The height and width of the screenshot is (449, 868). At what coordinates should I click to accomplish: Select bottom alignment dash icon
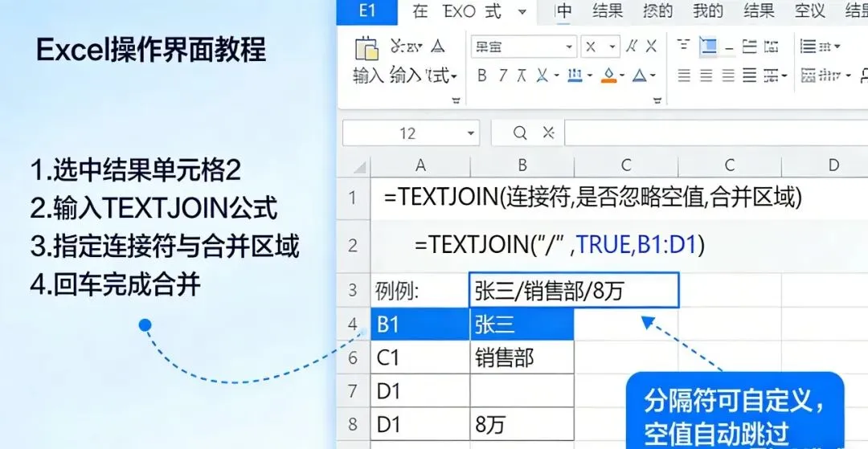pos(728,47)
